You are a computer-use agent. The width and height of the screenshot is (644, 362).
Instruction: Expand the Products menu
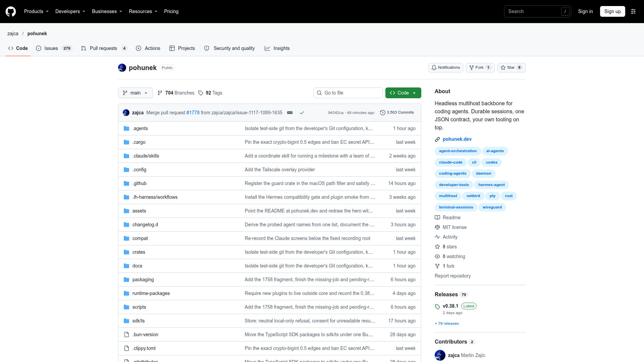coord(36,11)
